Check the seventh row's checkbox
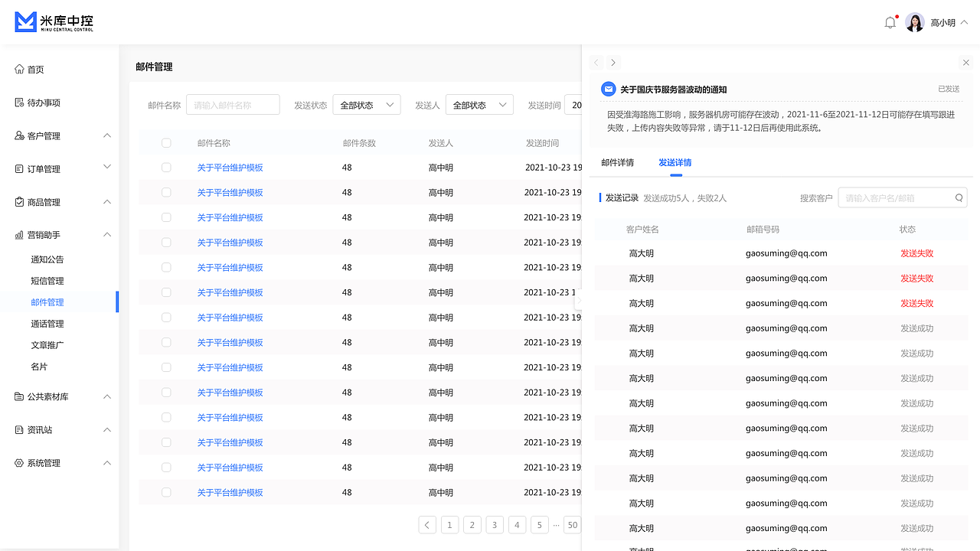Image resolution: width=980 pixels, height=551 pixels. coord(166,318)
